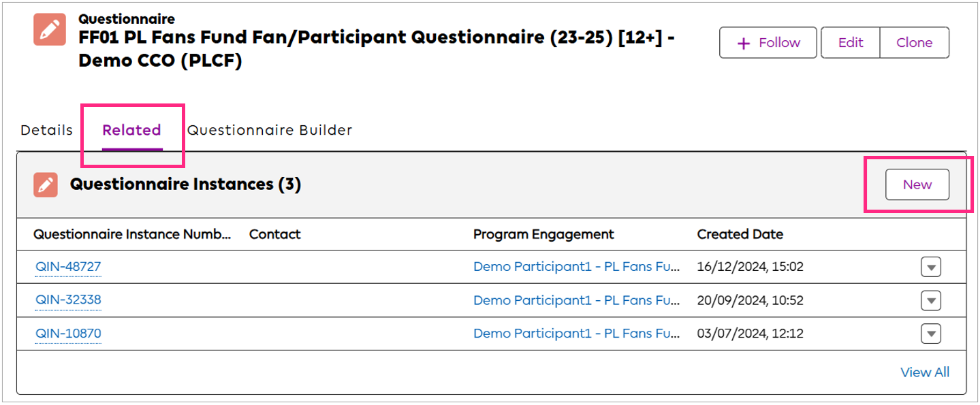This screenshot has width=980, height=405.
Task: Open row actions menu for QIN-10870
Action: (x=930, y=333)
